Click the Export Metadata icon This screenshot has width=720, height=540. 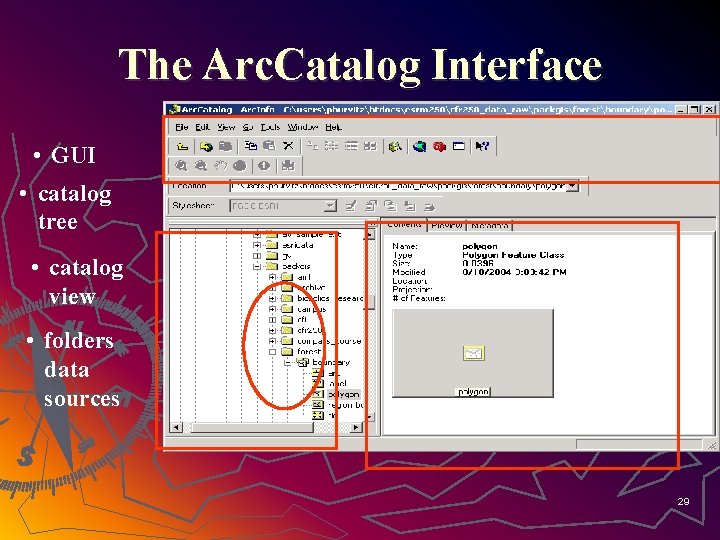(429, 206)
